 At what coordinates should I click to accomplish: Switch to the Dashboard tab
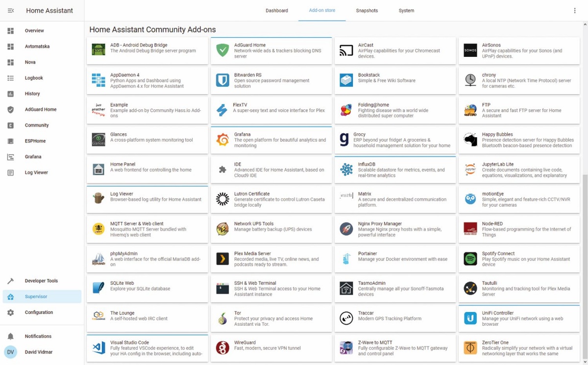coord(277,10)
